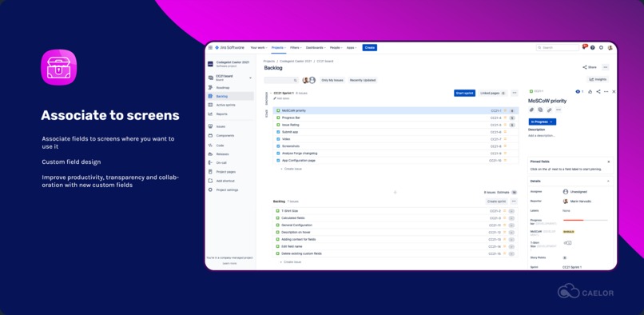
Task: Click the Codegeist Caelor 2021 breadcrumb
Action: pyautogui.click(x=296, y=61)
